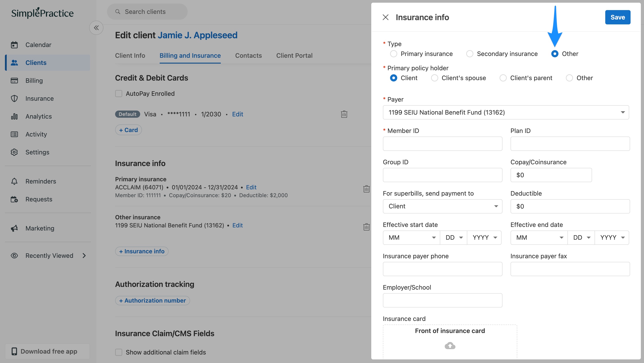Click the Billing card icon in sidebar
The image size is (644, 363).
click(14, 80)
